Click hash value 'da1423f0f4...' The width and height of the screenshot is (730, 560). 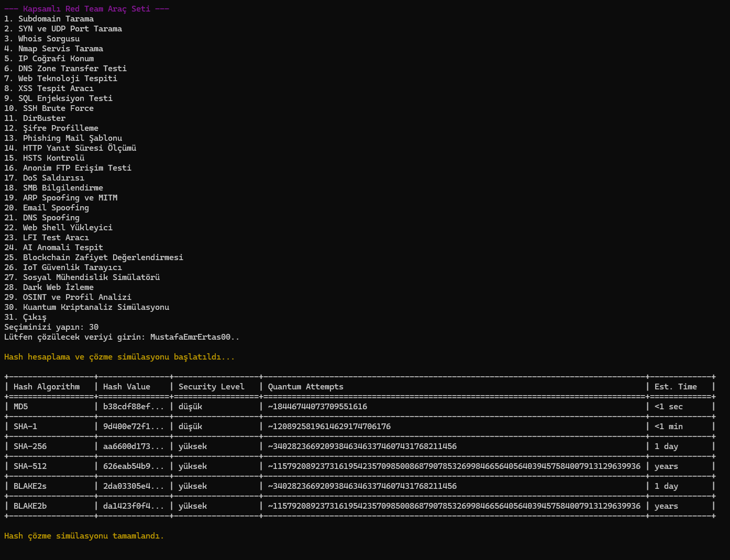coord(134,506)
